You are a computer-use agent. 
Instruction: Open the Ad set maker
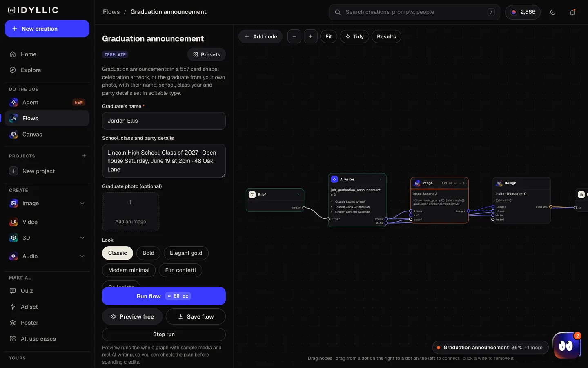click(47, 307)
